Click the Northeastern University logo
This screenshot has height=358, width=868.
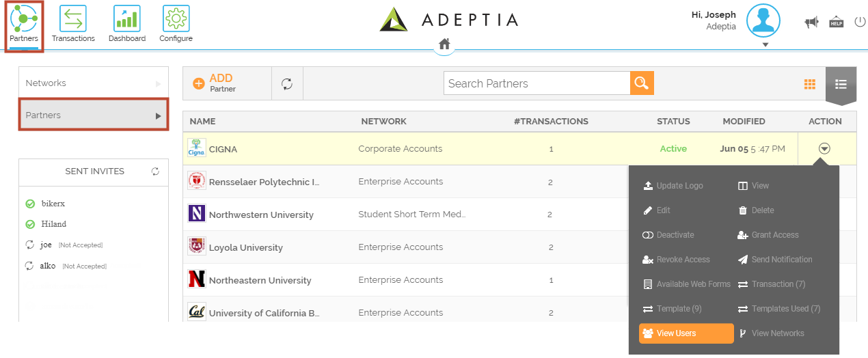click(196, 279)
